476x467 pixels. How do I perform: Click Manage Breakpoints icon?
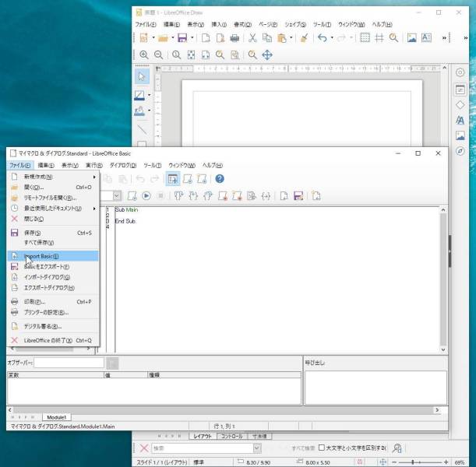237,196
